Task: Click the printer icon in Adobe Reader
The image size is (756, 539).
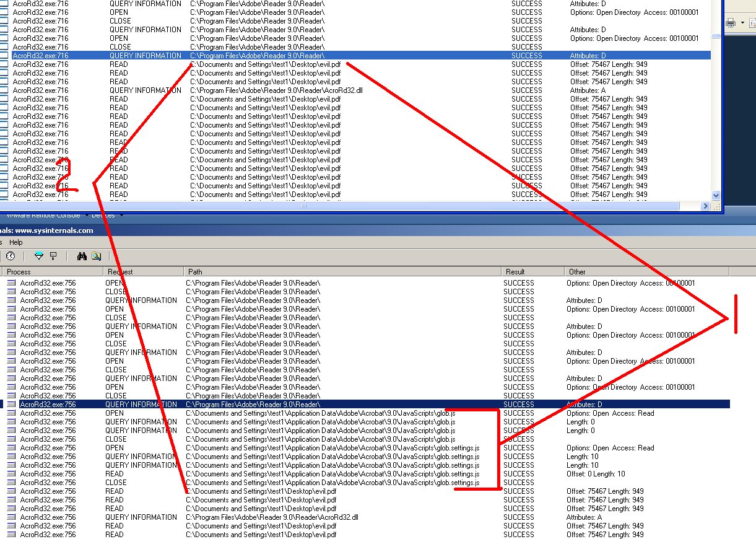Action: 731,23
